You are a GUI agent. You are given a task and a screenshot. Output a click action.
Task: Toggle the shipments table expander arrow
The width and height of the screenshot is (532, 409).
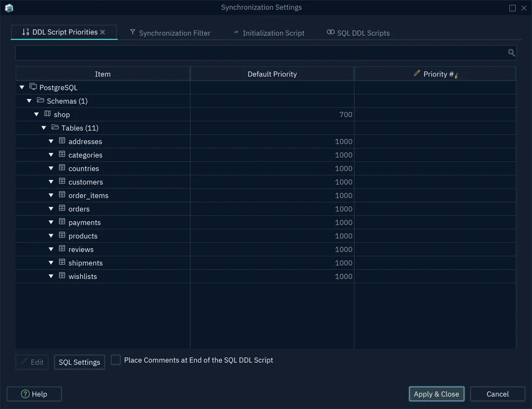tap(51, 263)
